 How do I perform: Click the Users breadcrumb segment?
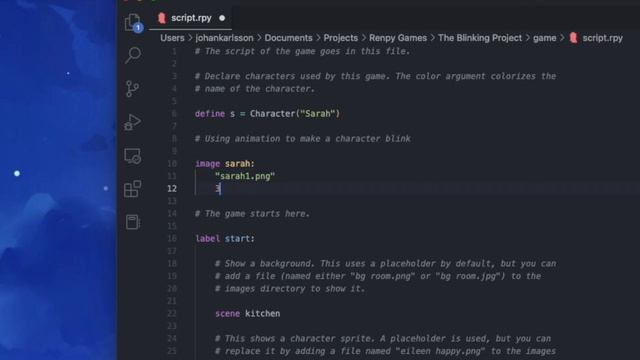point(172,38)
